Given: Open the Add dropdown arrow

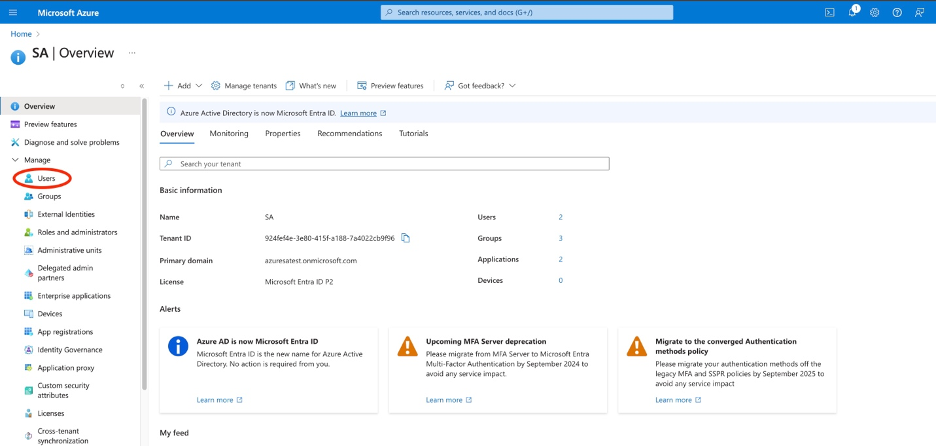Looking at the screenshot, I should (199, 86).
